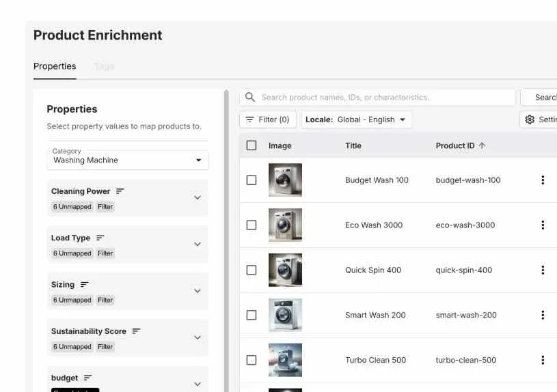Click 6 Unmapped chip under Sustainability Score
Image resolution: width=557 pixels, height=392 pixels.
tap(72, 346)
